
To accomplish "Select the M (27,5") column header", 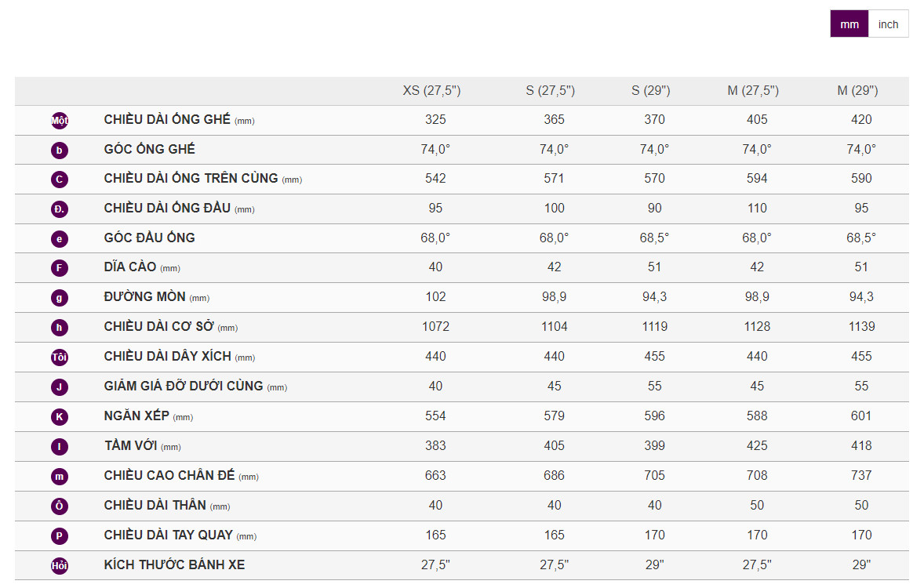I will [x=753, y=91].
